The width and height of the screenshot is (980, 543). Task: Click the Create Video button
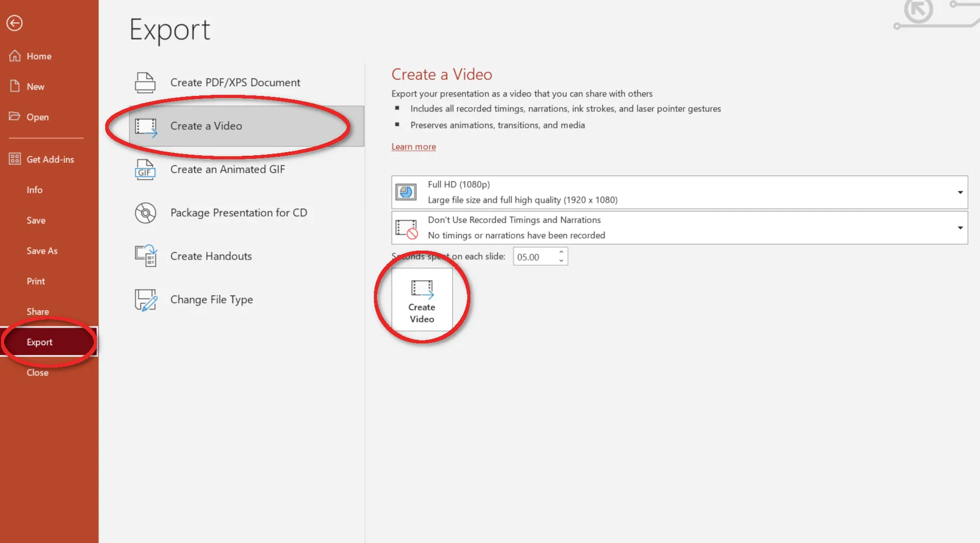click(422, 299)
